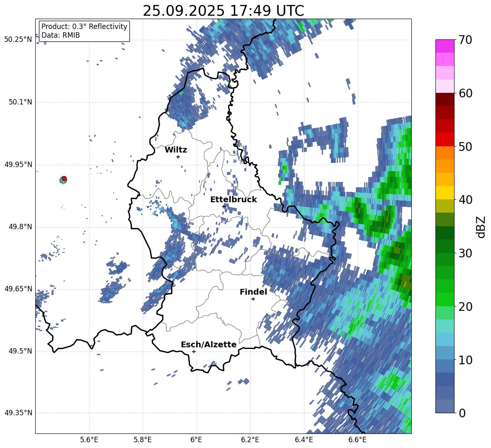Click the 49.8°N latitude label
The width and height of the screenshot is (491, 448).
tap(20, 227)
